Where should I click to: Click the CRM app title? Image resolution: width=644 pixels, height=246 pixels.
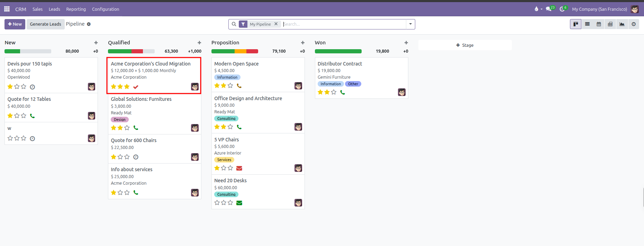click(21, 9)
